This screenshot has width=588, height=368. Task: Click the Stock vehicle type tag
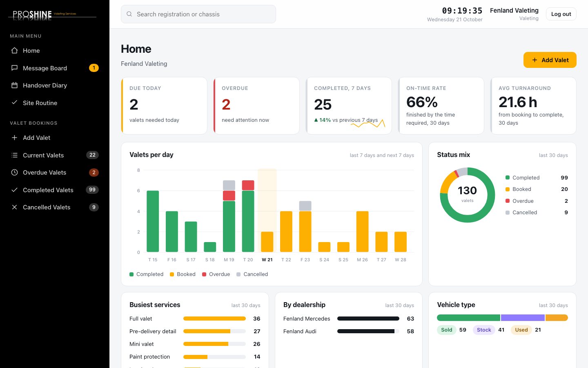click(x=484, y=330)
